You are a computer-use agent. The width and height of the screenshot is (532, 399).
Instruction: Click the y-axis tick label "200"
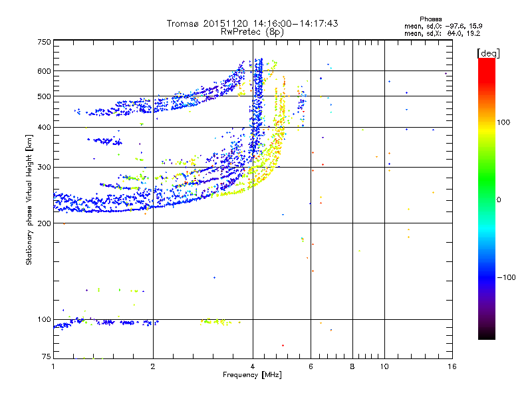44,223
